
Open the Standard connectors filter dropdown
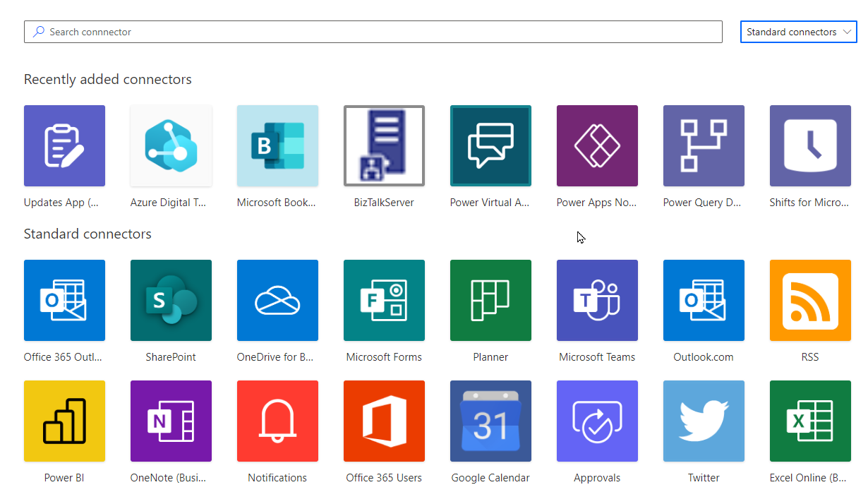[x=798, y=32]
